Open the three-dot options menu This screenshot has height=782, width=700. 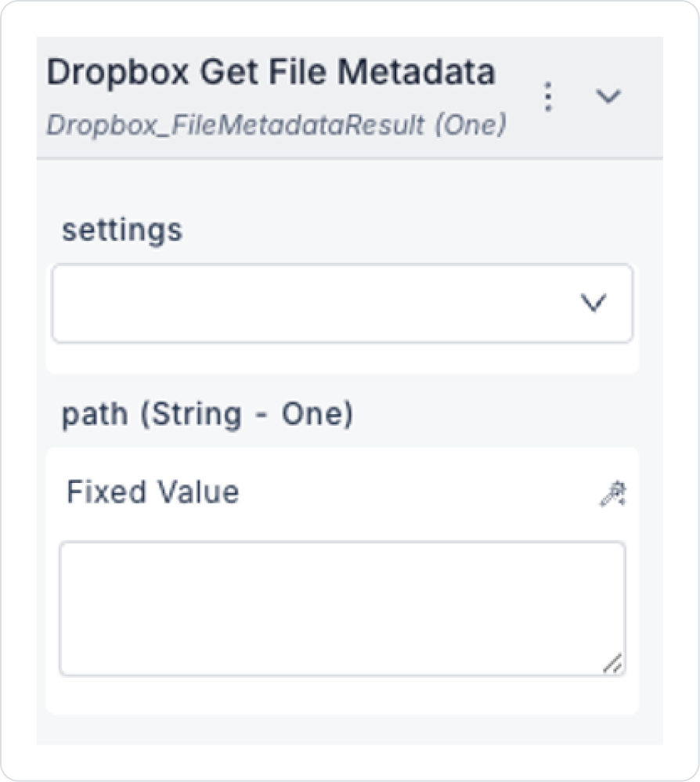click(548, 96)
